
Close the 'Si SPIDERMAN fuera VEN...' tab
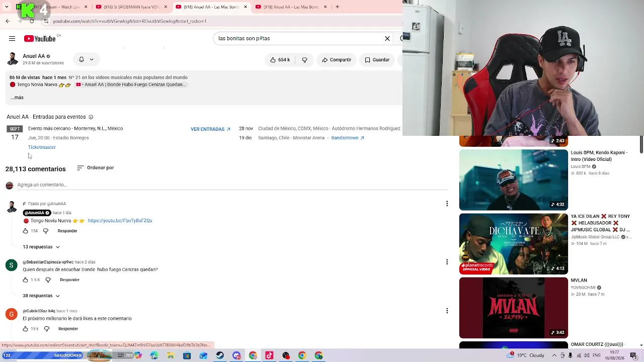(x=166, y=7)
